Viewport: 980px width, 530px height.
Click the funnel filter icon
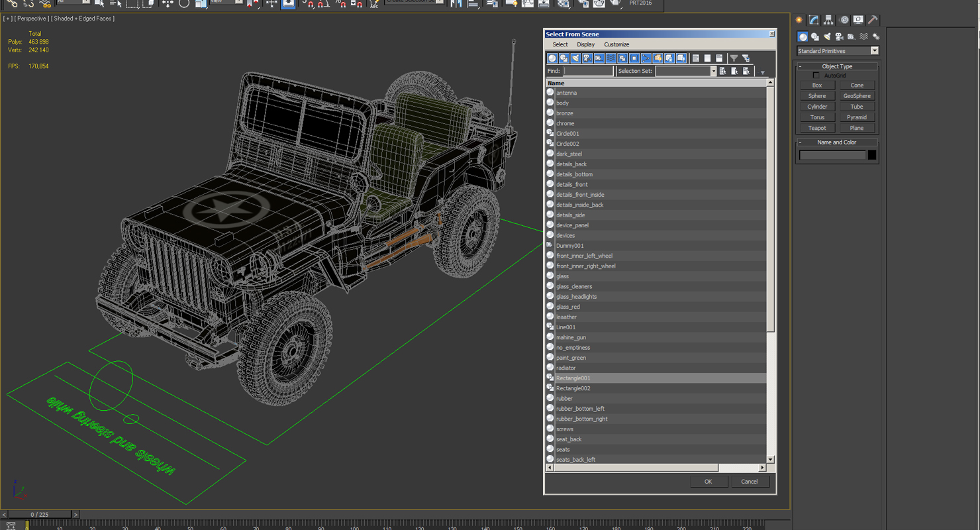[x=734, y=58]
